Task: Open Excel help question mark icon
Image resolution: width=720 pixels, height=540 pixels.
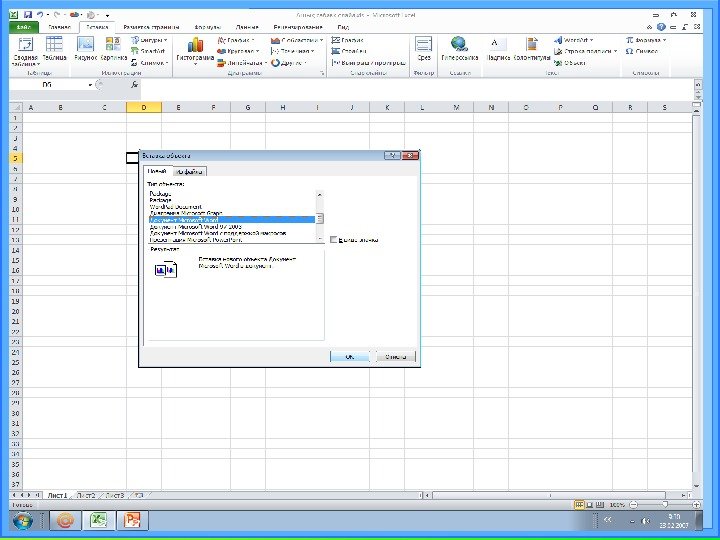Action: coord(661,27)
